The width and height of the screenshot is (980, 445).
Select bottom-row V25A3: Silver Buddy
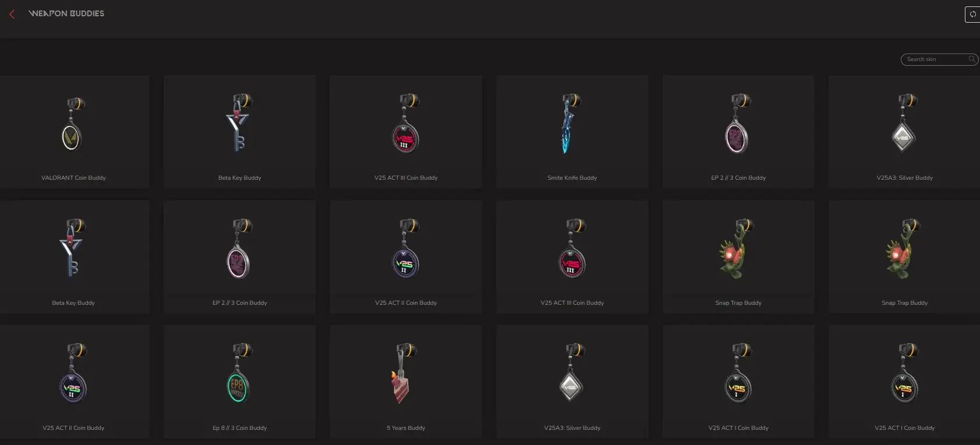click(x=572, y=382)
